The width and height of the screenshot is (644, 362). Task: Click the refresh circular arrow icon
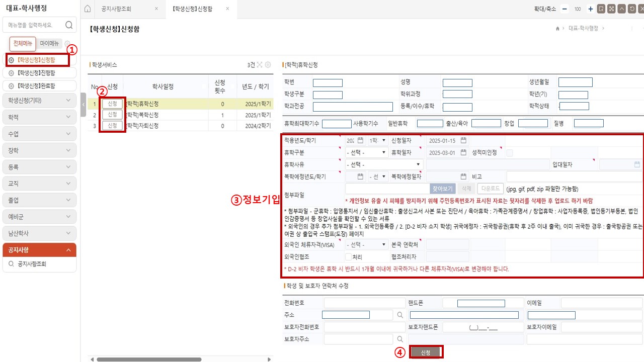[x=631, y=9]
